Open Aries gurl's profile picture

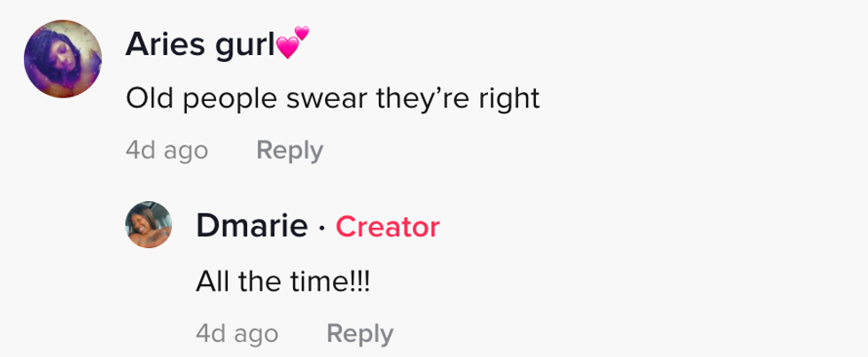(60, 58)
